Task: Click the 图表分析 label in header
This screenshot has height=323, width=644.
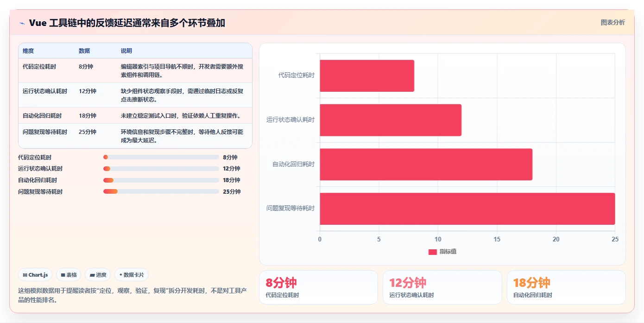Action: point(612,22)
